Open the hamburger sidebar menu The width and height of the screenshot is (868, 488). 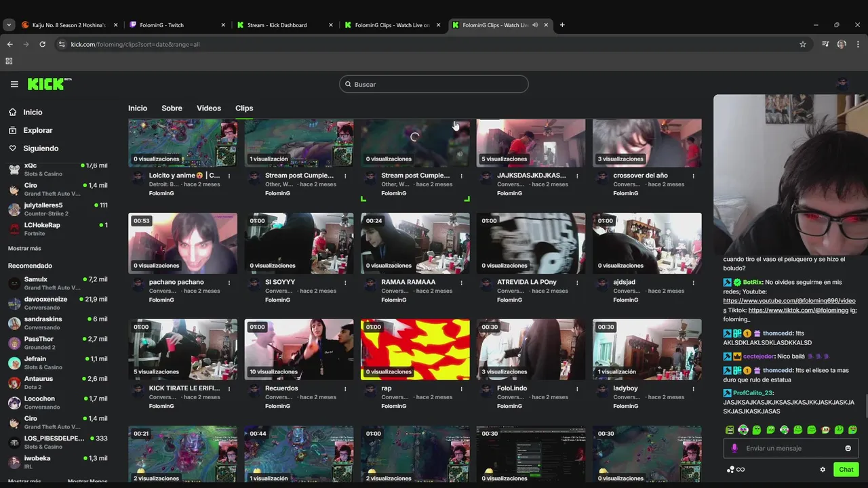(x=14, y=84)
